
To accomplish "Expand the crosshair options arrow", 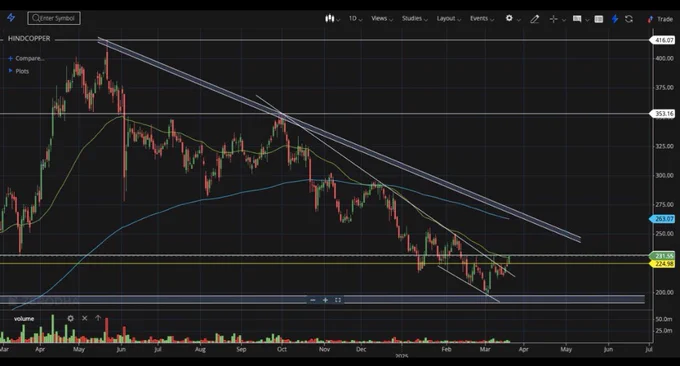I will 564,20.
